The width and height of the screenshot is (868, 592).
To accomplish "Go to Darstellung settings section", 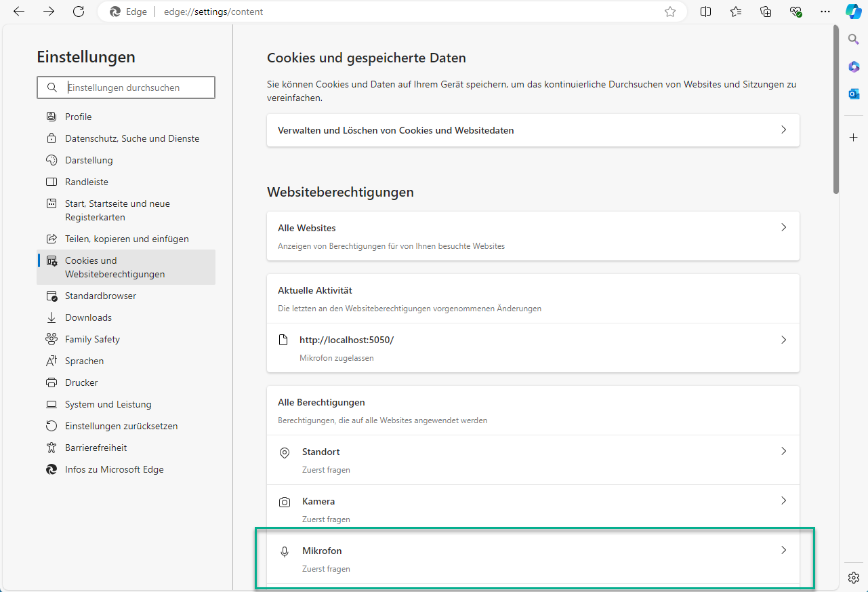I will click(89, 160).
